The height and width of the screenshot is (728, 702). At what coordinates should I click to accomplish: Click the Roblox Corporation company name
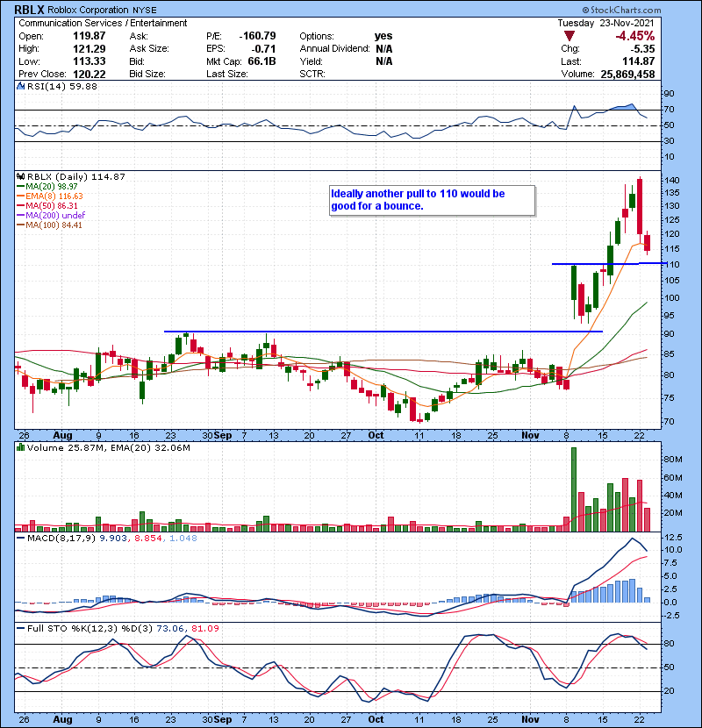[x=89, y=10]
